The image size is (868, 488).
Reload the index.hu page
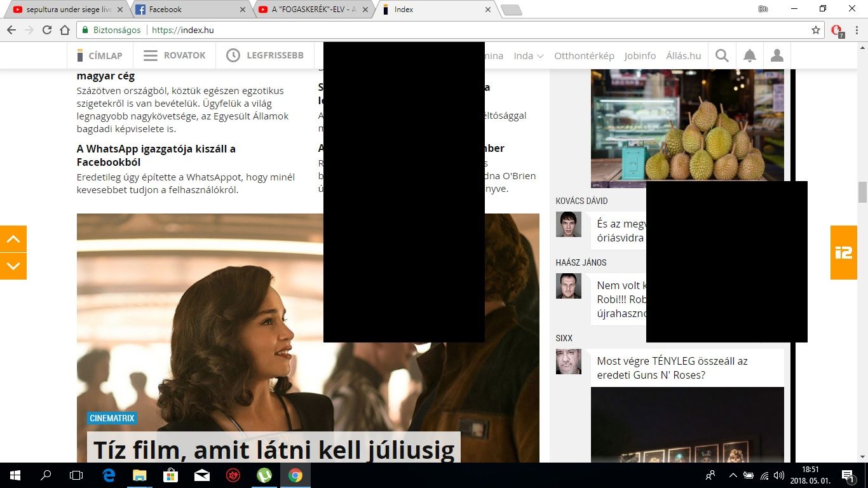click(47, 30)
